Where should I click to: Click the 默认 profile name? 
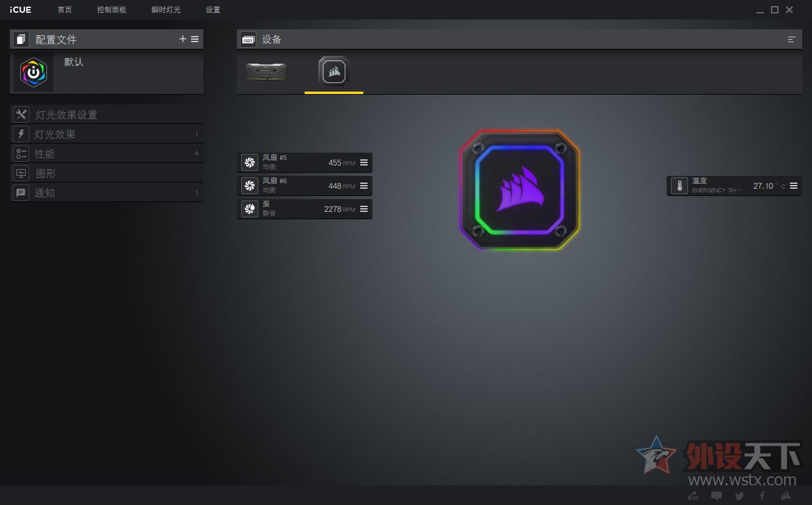point(74,62)
